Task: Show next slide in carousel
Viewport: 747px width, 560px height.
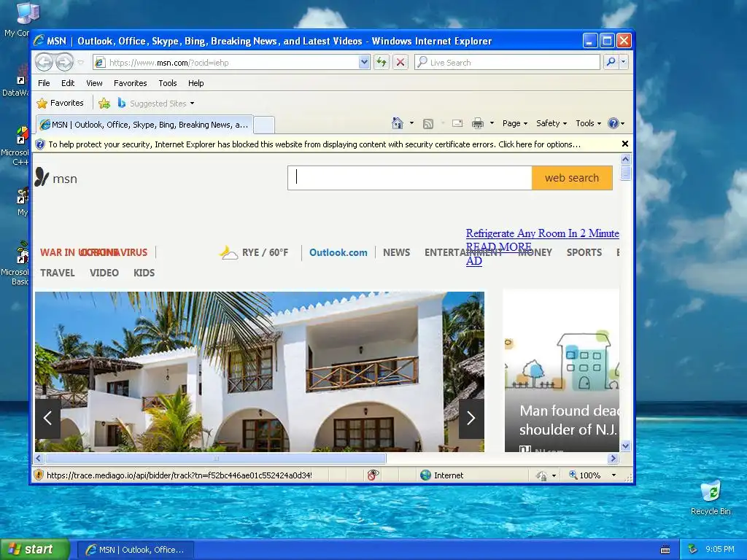Action: coord(471,418)
